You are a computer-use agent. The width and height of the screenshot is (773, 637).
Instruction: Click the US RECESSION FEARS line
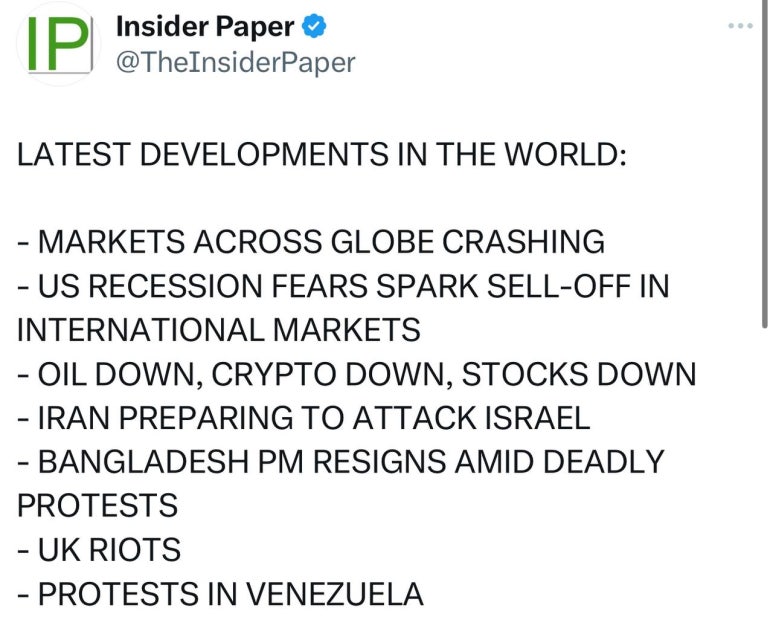[x=343, y=286]
